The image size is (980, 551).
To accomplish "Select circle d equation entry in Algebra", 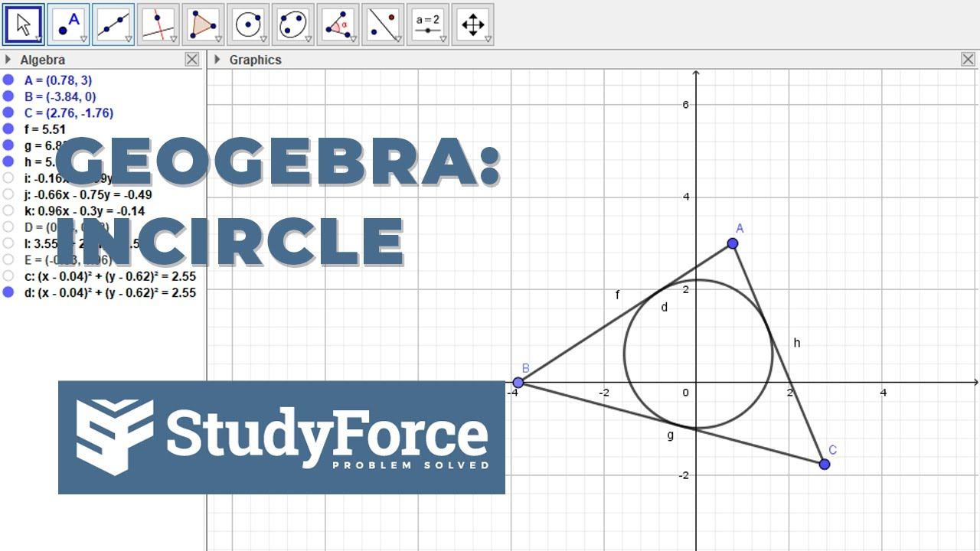I will point(109,292).
